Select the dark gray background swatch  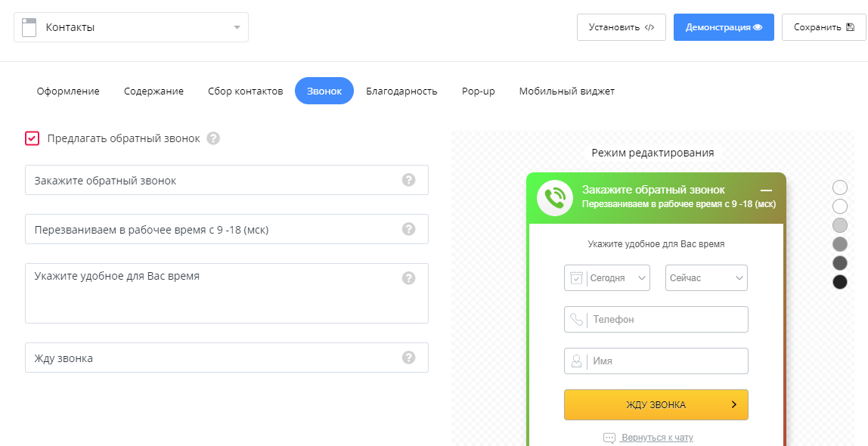[840, 263]
